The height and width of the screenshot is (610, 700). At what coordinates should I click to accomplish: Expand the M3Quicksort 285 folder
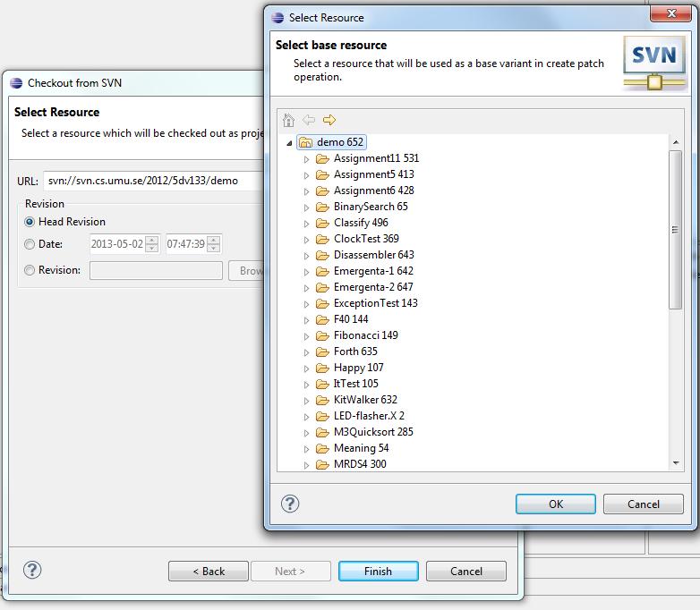click(x=306, y=432)
